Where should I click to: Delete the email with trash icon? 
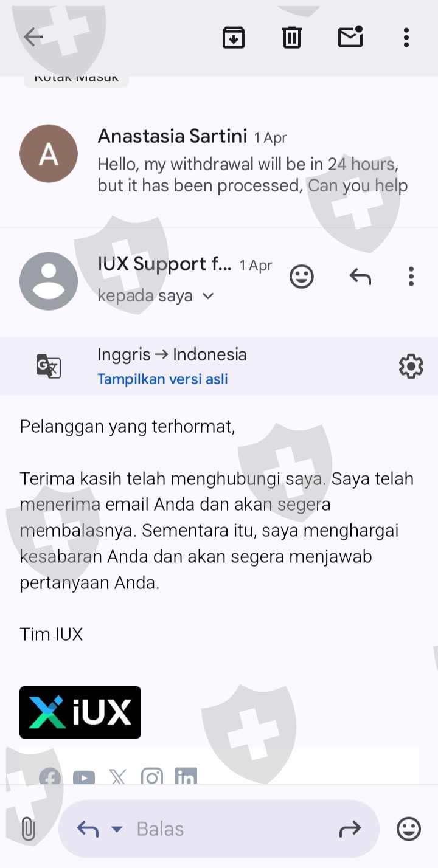point(292,38)
